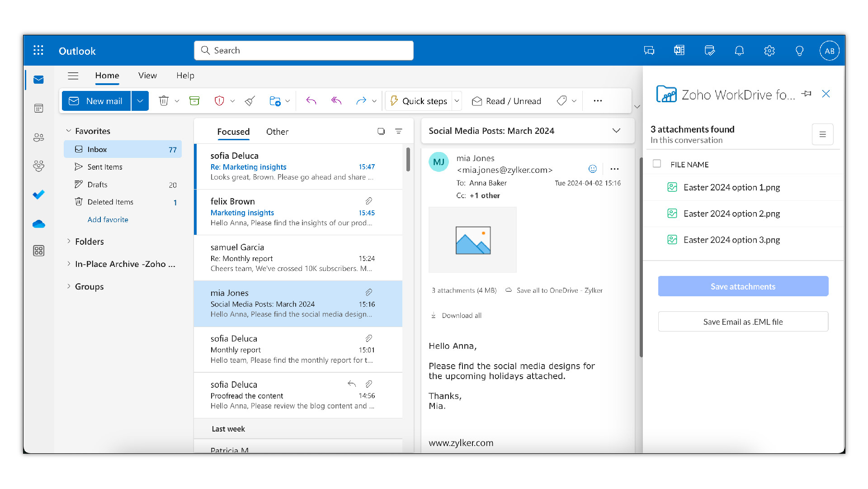The image size is (868, 489).
Task: Open the notifications bell
Action: (739, 51)
